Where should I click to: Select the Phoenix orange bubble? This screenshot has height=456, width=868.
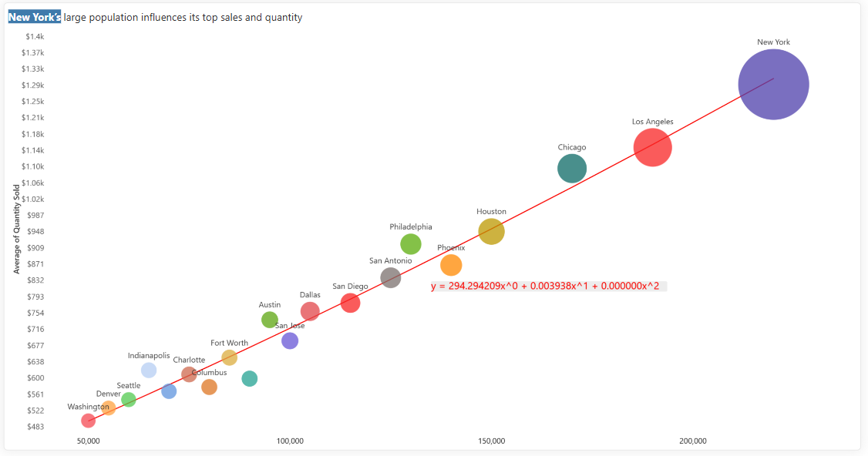451,265
